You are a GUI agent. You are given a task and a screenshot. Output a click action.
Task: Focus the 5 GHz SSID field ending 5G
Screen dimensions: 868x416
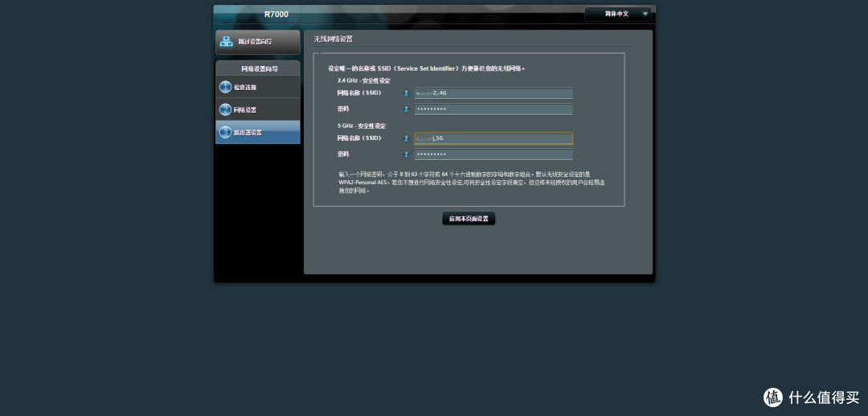click(493, 138)
